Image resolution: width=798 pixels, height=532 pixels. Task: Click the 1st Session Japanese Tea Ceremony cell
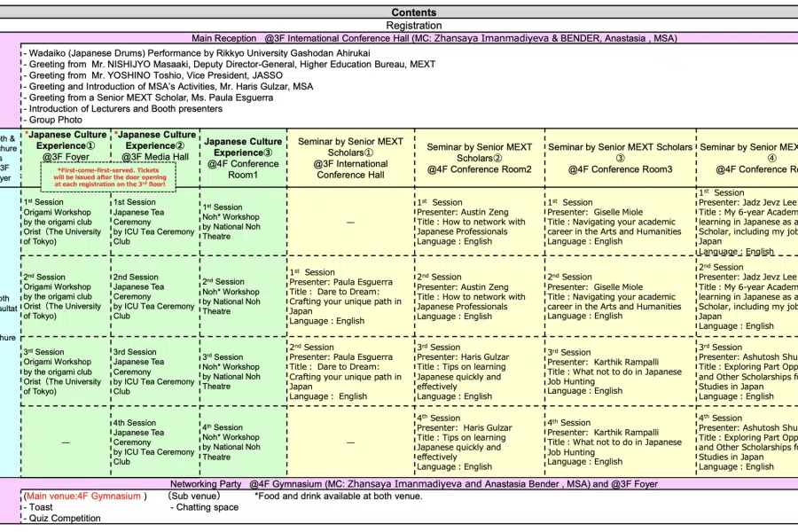coord(154,222)
